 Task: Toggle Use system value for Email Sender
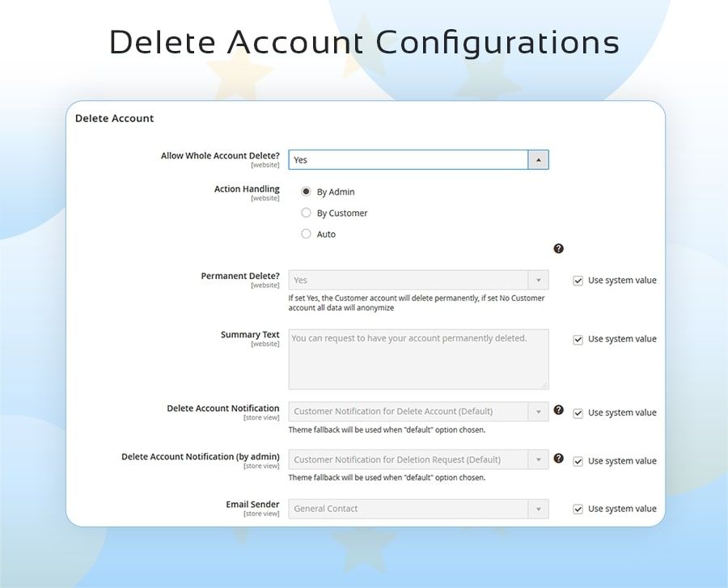tap(578, 509)
